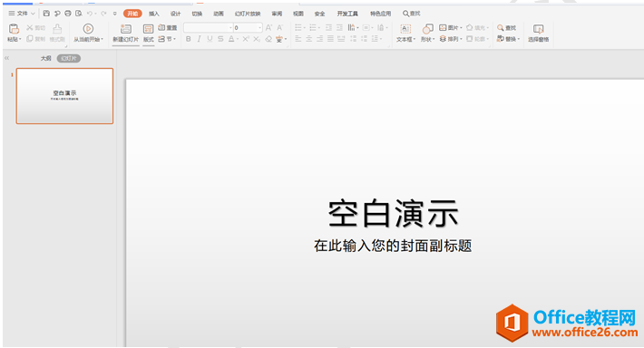Click the Print icon in quick access toolbar
This screenshot has height=348, width=644.
(68, 14)
